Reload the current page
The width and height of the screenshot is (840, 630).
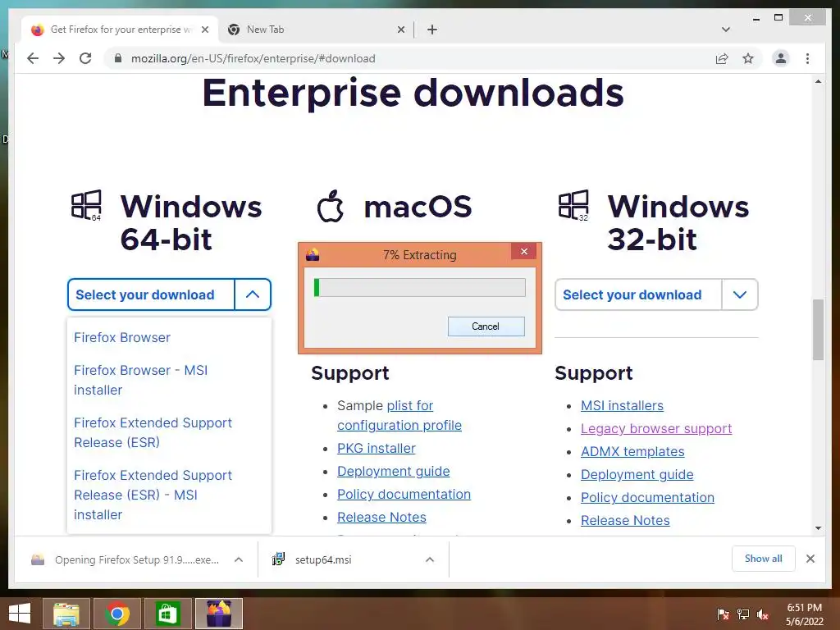point(85,58)
